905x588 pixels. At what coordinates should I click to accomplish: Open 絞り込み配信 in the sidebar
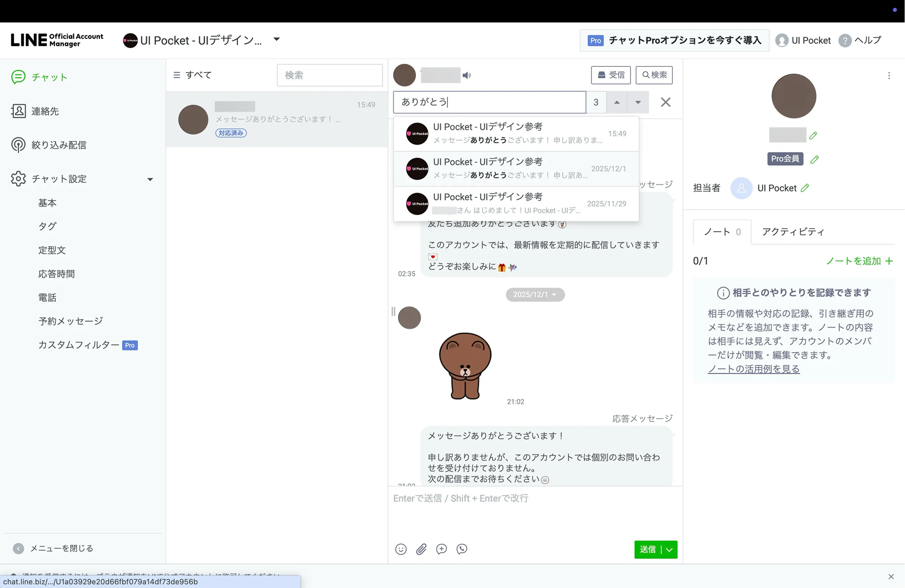pos(49,145)
